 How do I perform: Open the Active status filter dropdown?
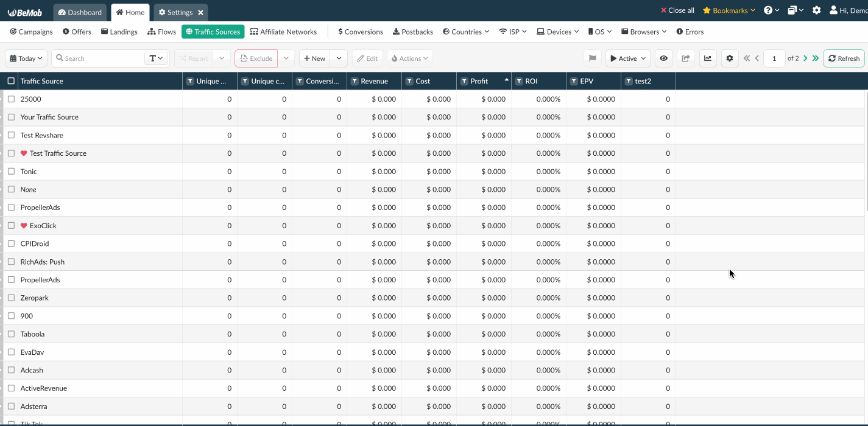(x=628, y=58)
